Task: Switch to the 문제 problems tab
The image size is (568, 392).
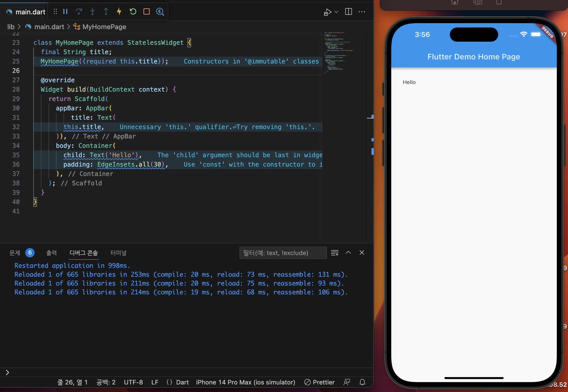Action: point(15,253)
